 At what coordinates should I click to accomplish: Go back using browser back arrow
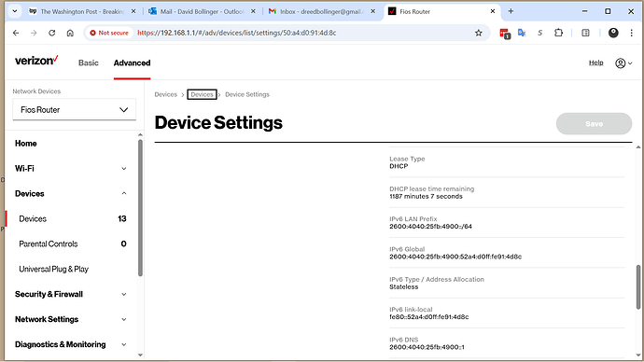click(16, 33)
